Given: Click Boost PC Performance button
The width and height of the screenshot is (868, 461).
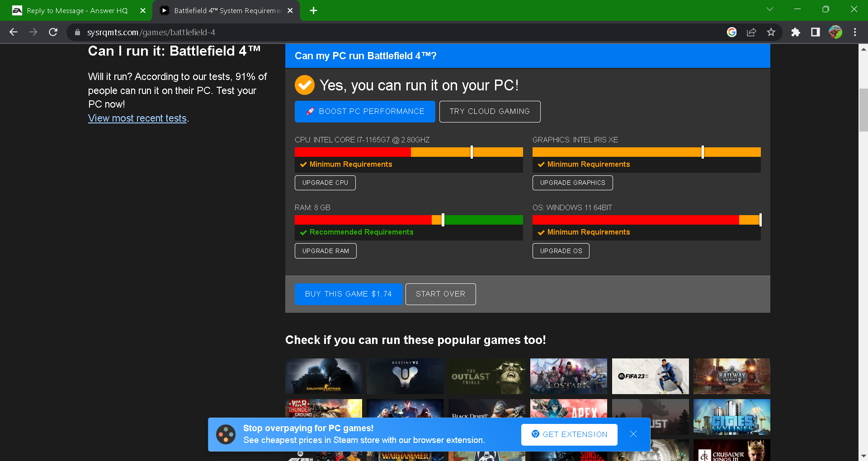Looking at the screenshot, I should [365, 112].
